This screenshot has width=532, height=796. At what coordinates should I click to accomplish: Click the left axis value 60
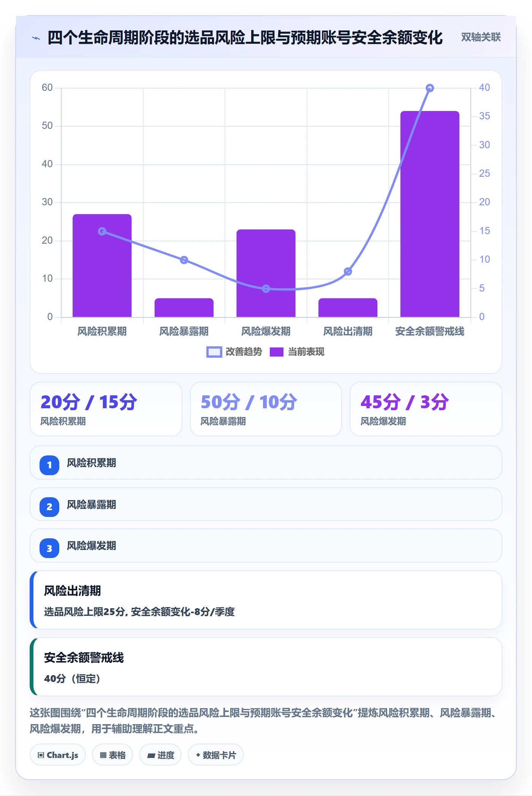[x=47, y=88]
